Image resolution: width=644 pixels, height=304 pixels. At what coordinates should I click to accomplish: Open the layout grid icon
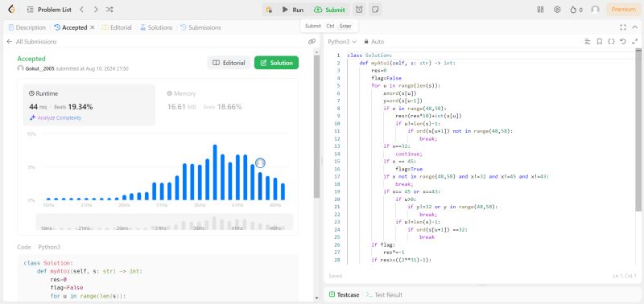[x=540, y=10]
